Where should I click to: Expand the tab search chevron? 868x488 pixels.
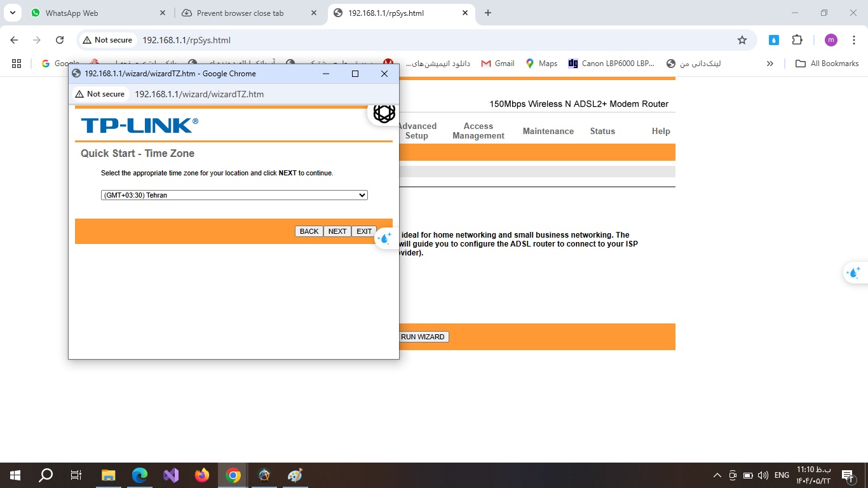point(13,13)
